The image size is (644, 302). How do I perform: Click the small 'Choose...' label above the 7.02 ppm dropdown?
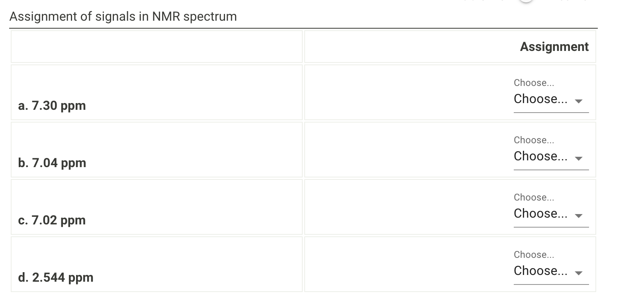point(534,197)
